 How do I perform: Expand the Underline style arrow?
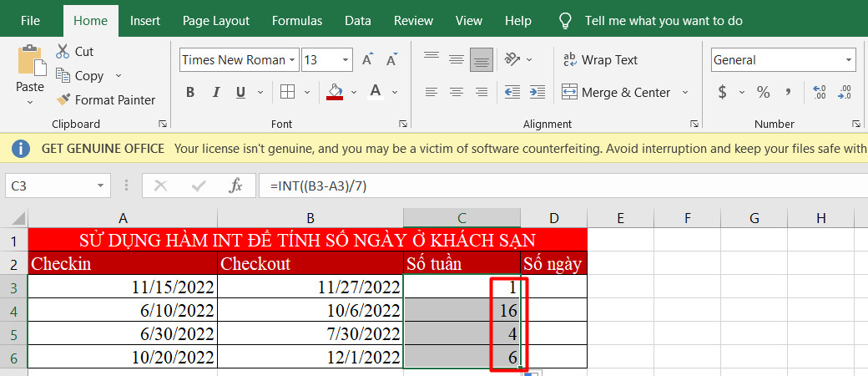(259, 93)
